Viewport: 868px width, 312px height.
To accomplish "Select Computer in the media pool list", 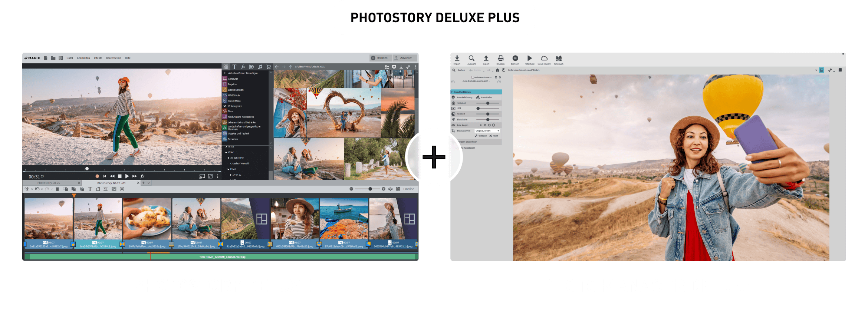I will tap(233, 79).
